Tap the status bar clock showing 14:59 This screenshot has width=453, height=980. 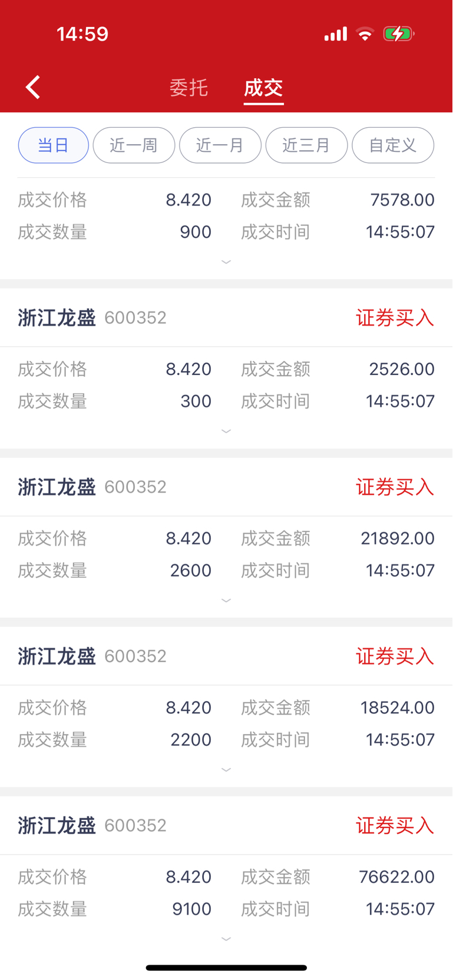click(82, 34)
